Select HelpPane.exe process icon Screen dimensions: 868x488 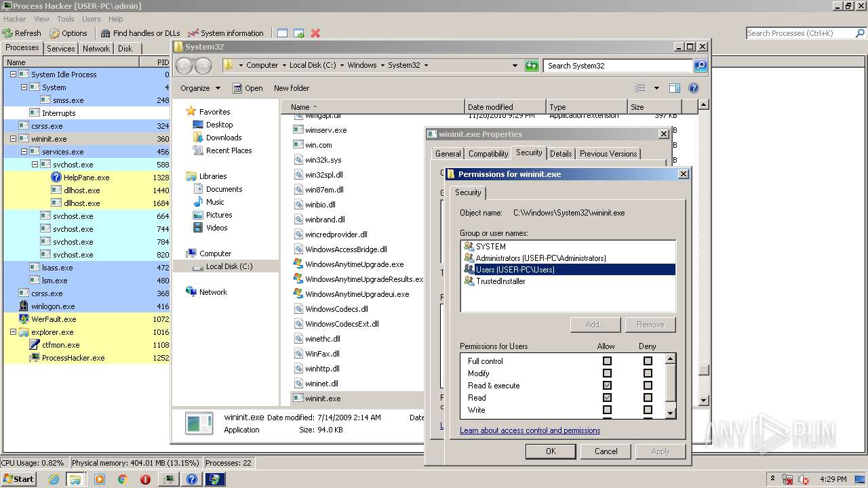(57, 178)
